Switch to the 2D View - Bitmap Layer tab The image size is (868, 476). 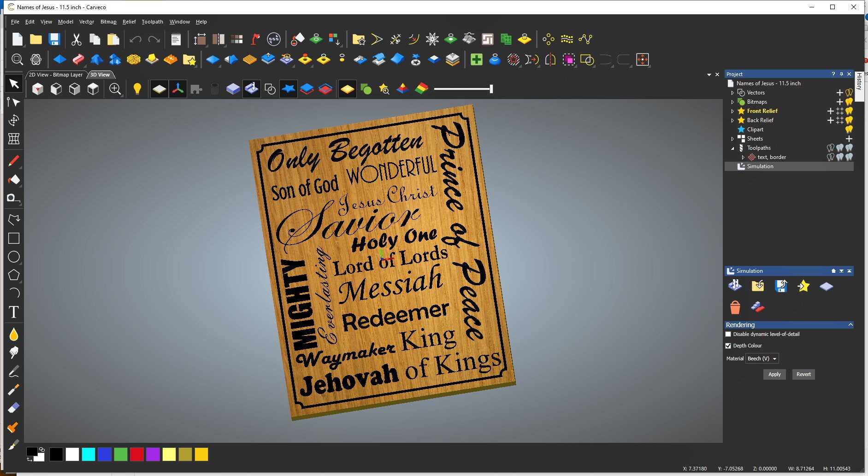tap(55, 75)
